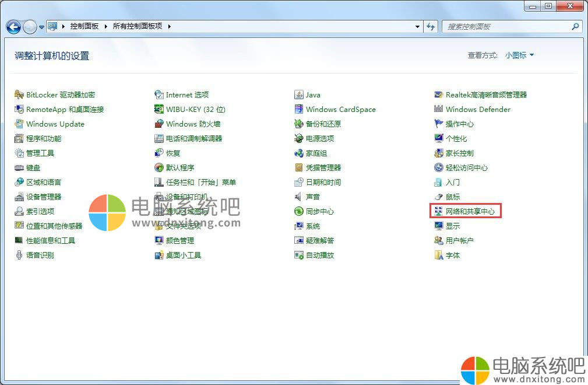Click the 声音 speaker icon
Screen dimensions: 588x385
click(x=299, y=197)
